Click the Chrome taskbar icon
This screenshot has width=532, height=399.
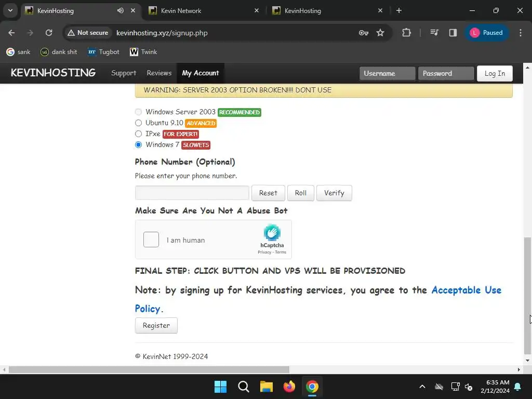coord(312,387)
